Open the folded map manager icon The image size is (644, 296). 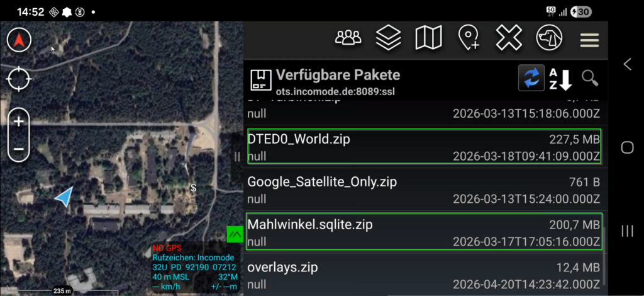(x=428, y=38)
